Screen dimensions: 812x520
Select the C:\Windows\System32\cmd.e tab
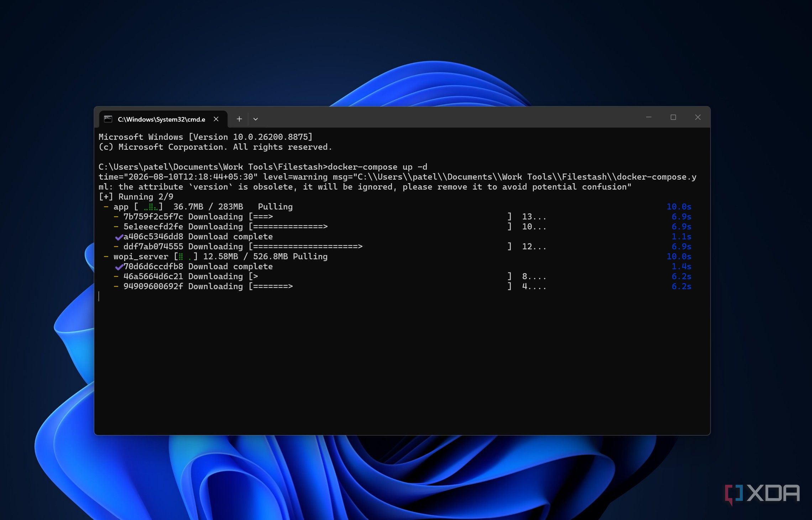[x=163, y=119]
